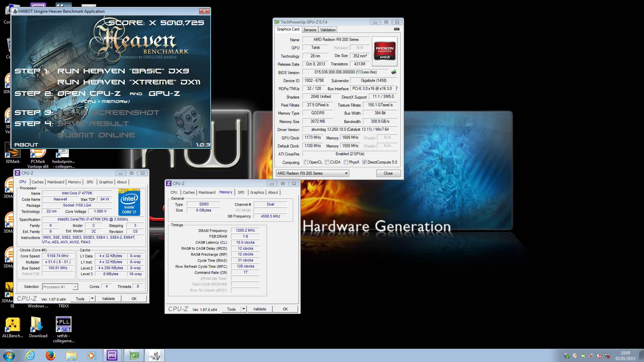Screen dimensions: 644x362
Task: Launch Internet Explorer from the taskbar
Action: [30, 355]
